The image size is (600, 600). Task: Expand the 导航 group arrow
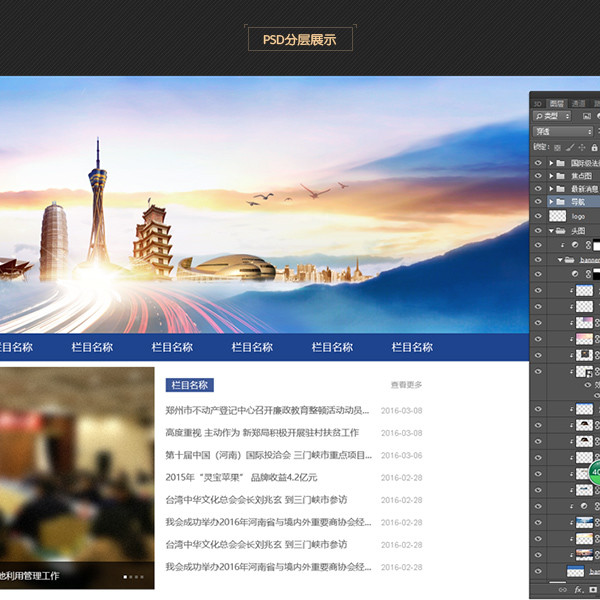551,202
